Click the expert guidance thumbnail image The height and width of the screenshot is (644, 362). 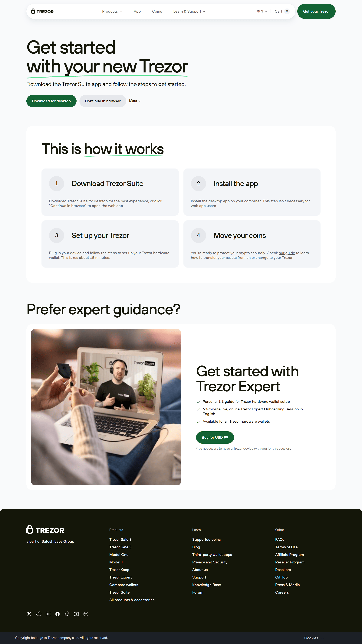pyautogui.click(x=106, y=406)
